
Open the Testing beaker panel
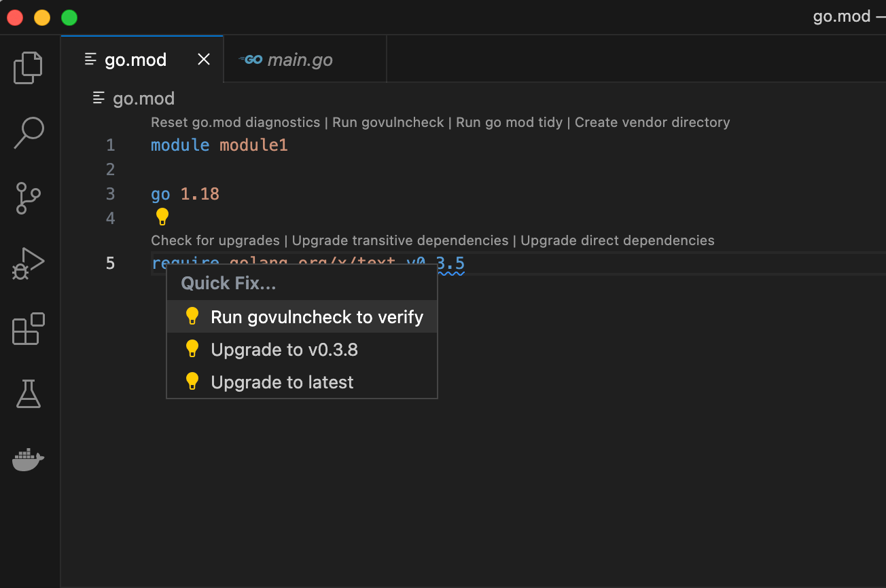click(x=28, y=394)
